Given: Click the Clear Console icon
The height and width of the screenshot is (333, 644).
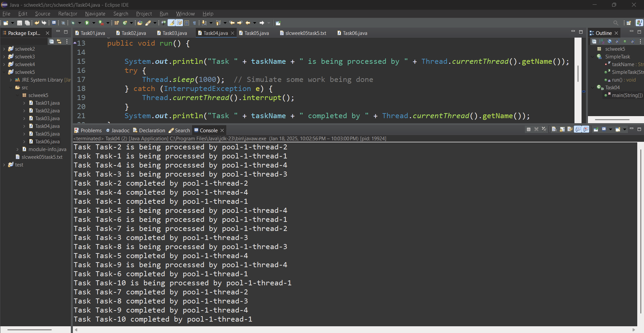Looking at the screenshot, I should click(554, 130).
